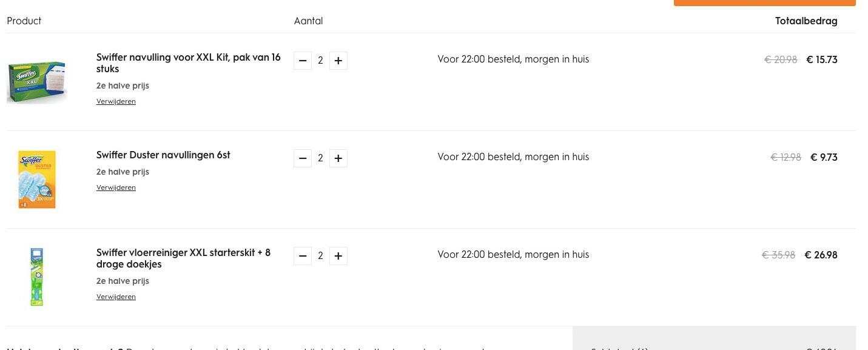Increase quantity of Swiffer XXL Kit navulling

click(338, 61)
